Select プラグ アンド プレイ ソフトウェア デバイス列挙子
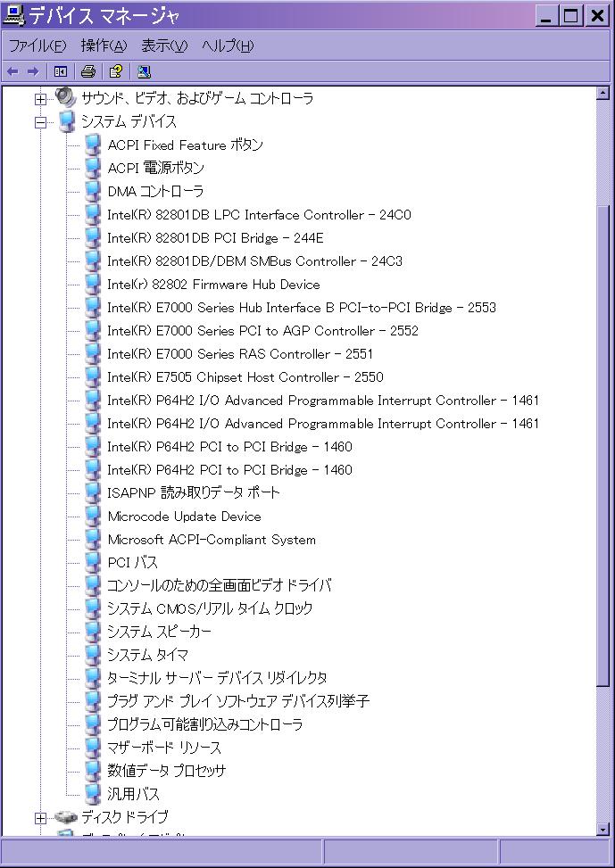 pos(238,701)
